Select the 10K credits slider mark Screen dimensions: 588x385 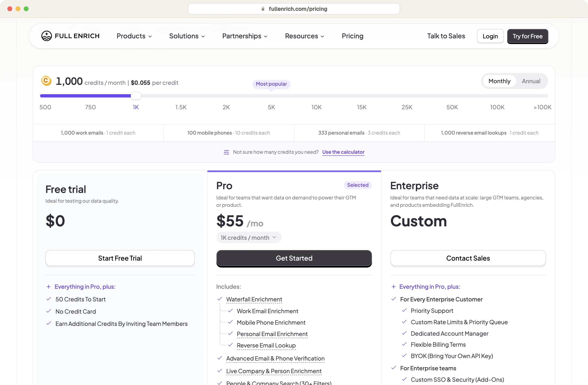[x=316, y=107]
